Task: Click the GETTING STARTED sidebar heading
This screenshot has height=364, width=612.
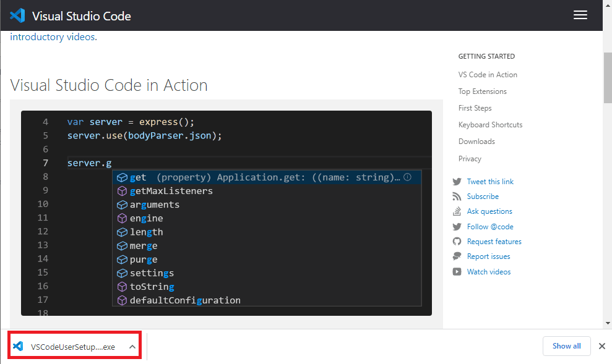Action: point(486,56)
